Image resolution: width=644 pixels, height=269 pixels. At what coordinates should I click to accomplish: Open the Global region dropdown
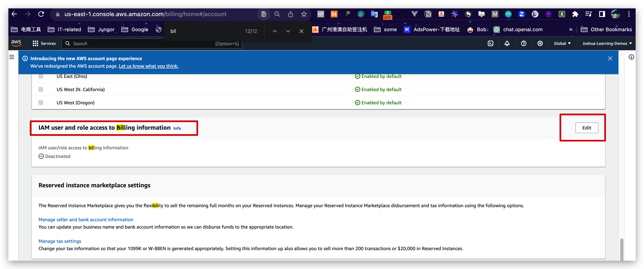[562, 43]
